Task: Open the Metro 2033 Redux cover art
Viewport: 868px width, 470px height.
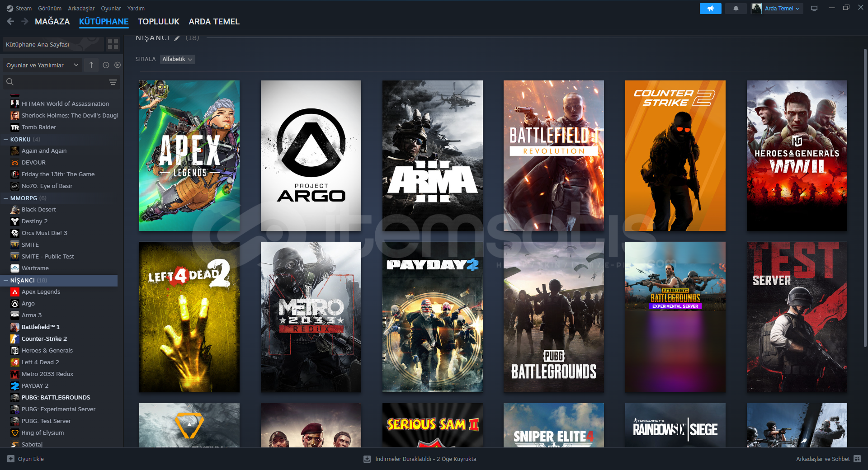Action: 311,317
